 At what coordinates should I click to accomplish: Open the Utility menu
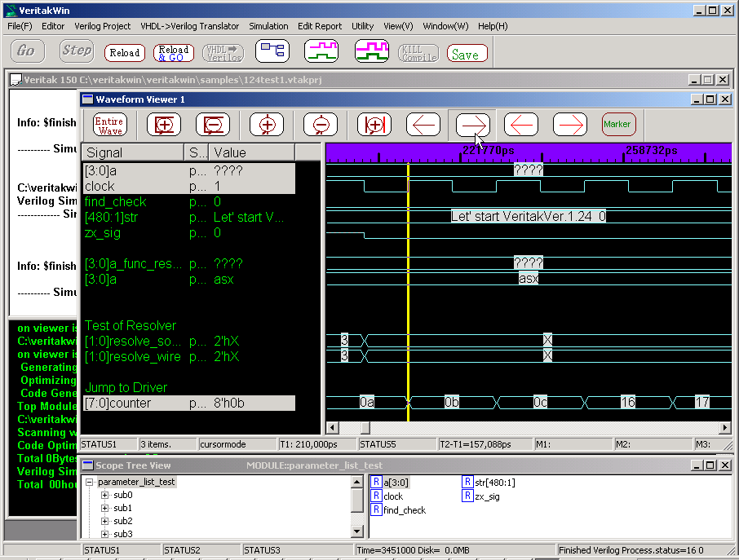(x=362, y=26)
